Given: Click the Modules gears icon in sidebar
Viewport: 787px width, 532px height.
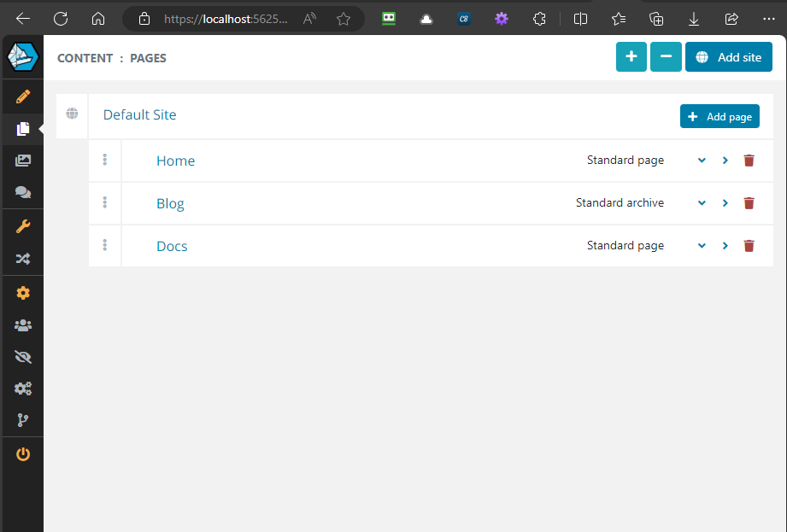Looking at the screenshot, I should pyautogui.click(x=22, y=388).
